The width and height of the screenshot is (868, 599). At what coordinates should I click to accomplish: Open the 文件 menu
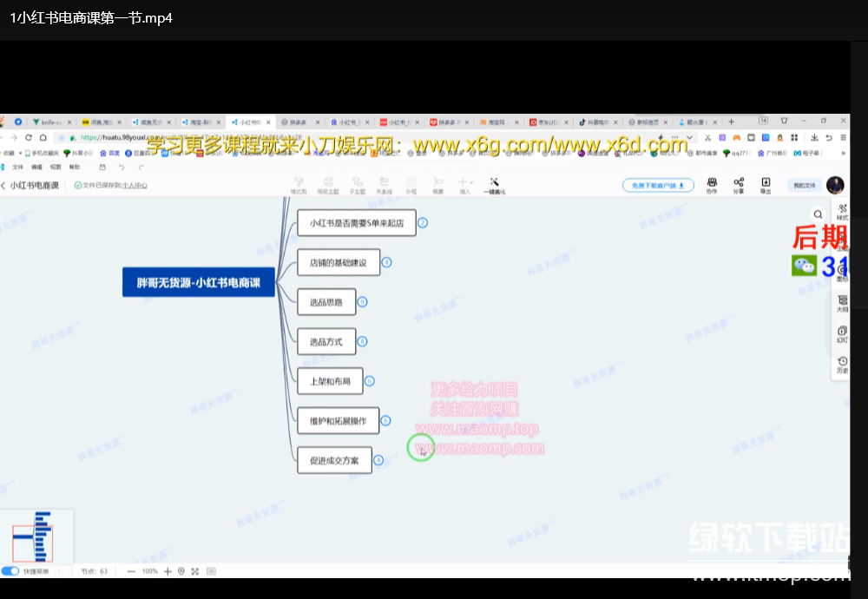click(x=17, y=167)
